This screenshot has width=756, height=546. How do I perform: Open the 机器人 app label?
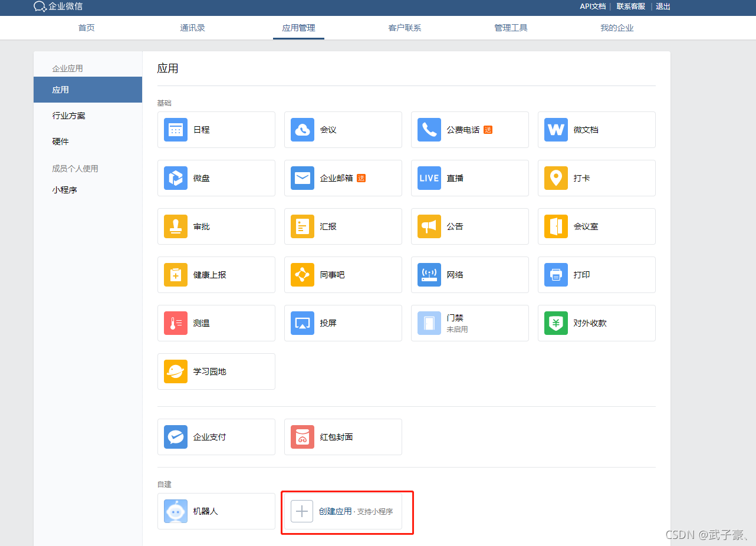pos(206,511)
